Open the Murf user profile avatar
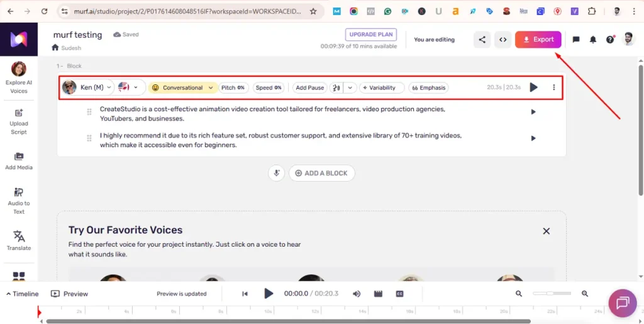This screenshot has width=644, height=324. click(628, 40)
